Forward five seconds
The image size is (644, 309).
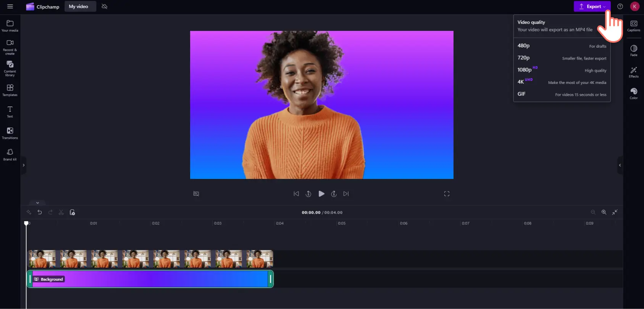334,194
